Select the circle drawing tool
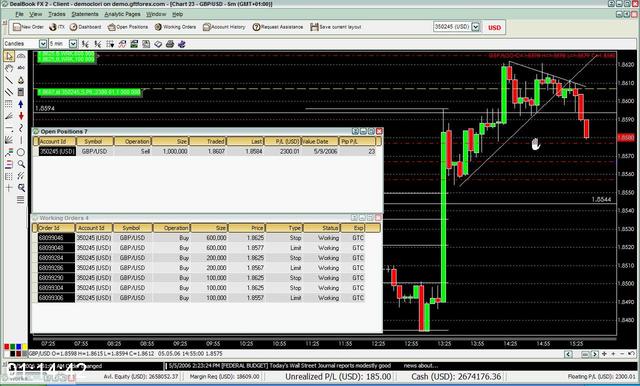 click(x=21, y=152)
